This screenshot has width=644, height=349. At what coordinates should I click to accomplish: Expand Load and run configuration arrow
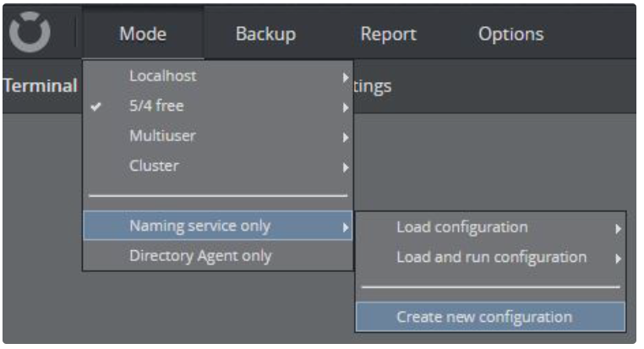click(618, 259)
